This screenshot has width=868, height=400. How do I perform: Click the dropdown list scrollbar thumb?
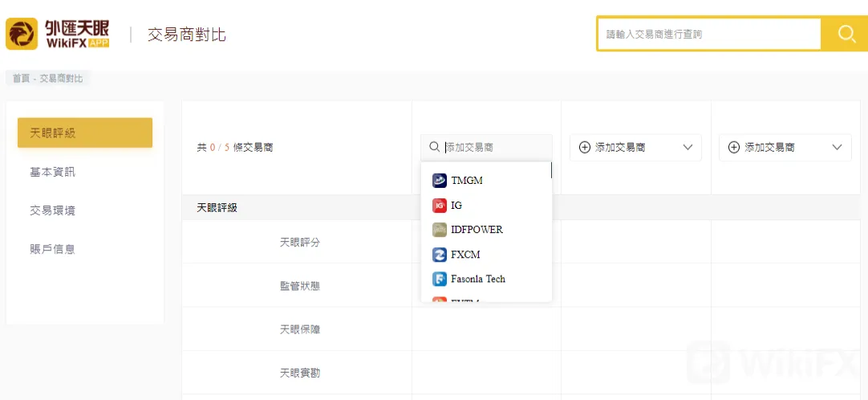pos(551,170)
